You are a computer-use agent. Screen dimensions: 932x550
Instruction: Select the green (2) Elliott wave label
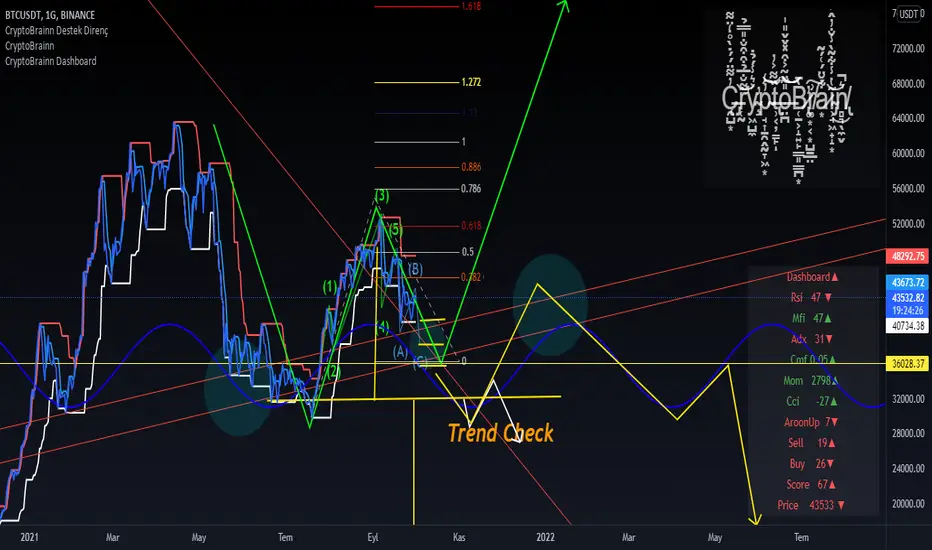tap(334, 372)
